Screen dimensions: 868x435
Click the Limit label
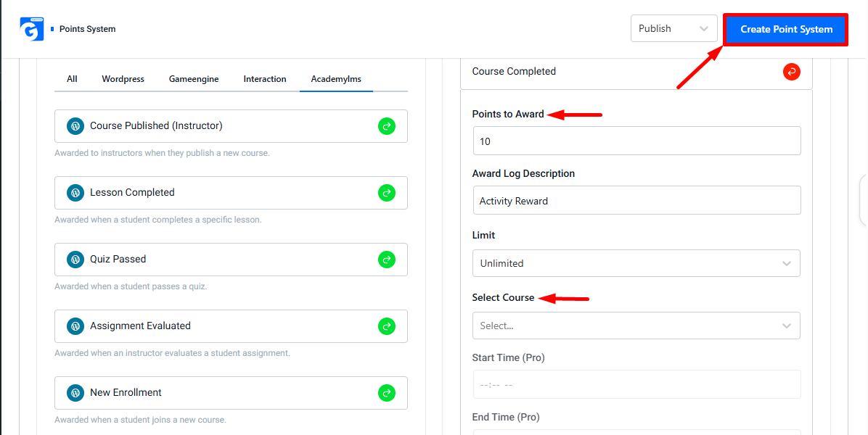coord(484,236)
